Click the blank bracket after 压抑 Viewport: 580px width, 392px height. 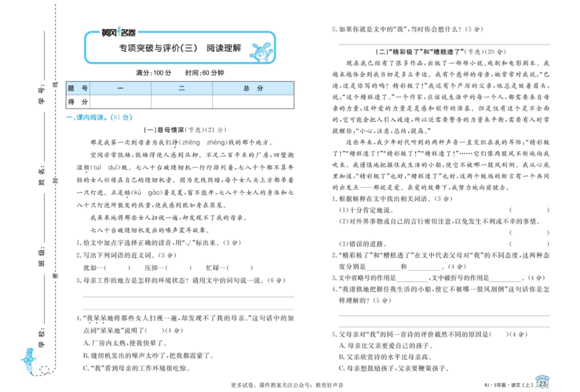click(x=179, y=268)
